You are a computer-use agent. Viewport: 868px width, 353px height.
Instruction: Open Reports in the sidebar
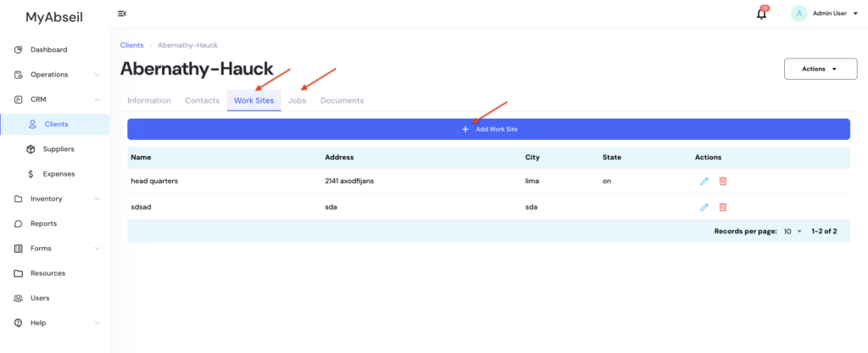(43, 224)
